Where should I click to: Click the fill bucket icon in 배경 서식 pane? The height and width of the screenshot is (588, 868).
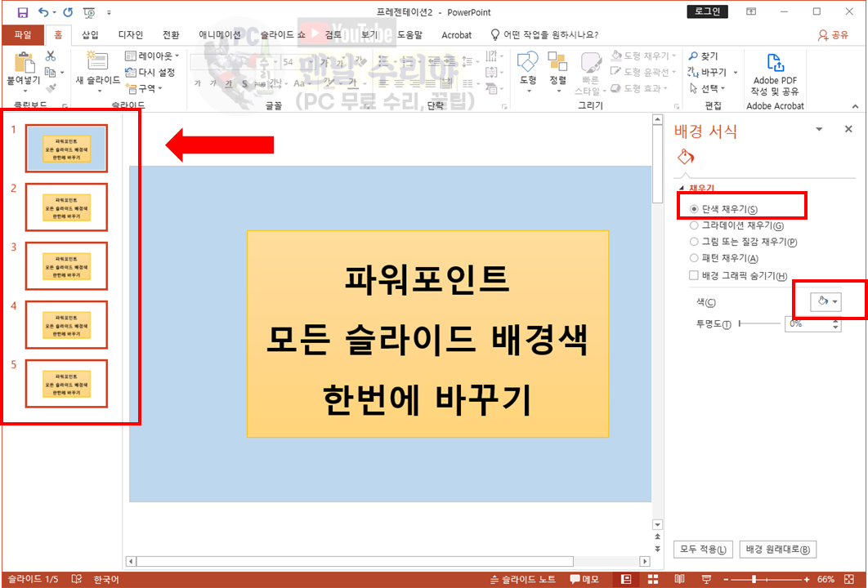[x=685, y=157]
